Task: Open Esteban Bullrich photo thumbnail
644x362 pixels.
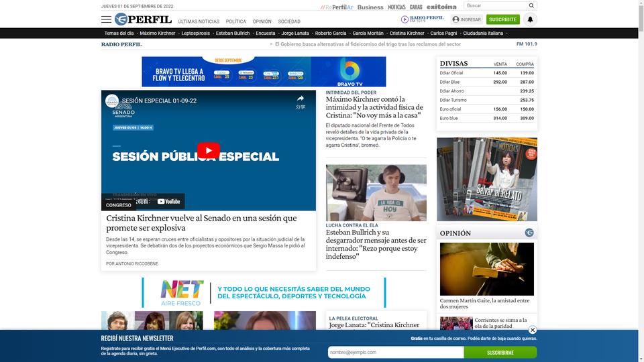Action: 376,193
